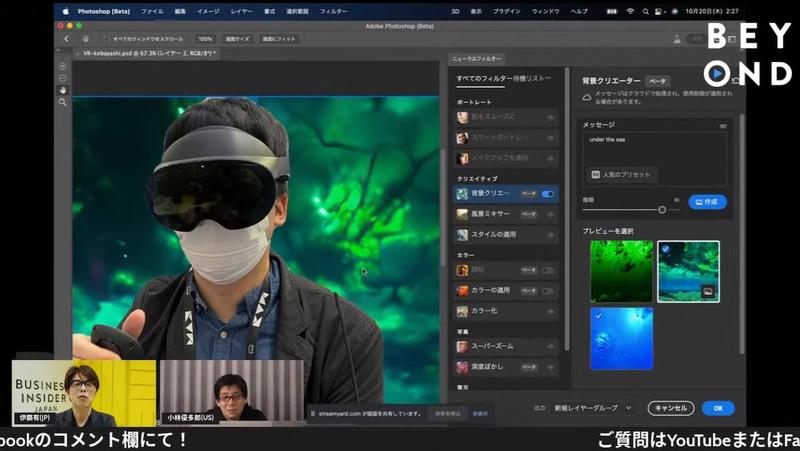Select the green underwater preview thumbnail
This screenshot has width=800, height=451.
click(620, 271)
